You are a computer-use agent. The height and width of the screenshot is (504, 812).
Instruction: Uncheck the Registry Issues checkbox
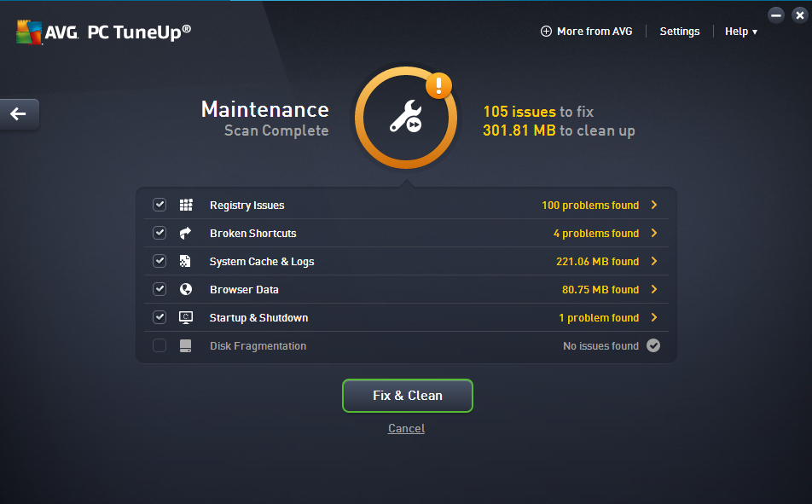159,205
